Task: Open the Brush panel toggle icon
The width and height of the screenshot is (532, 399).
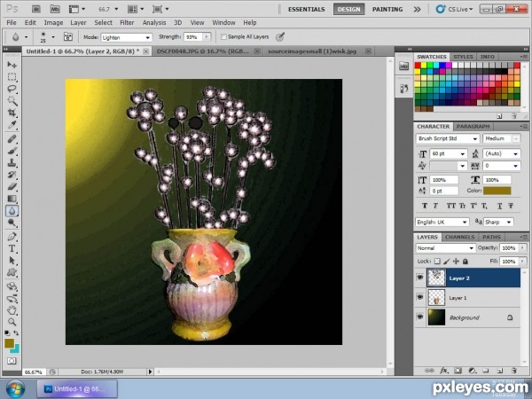Action: click(68, 36)
